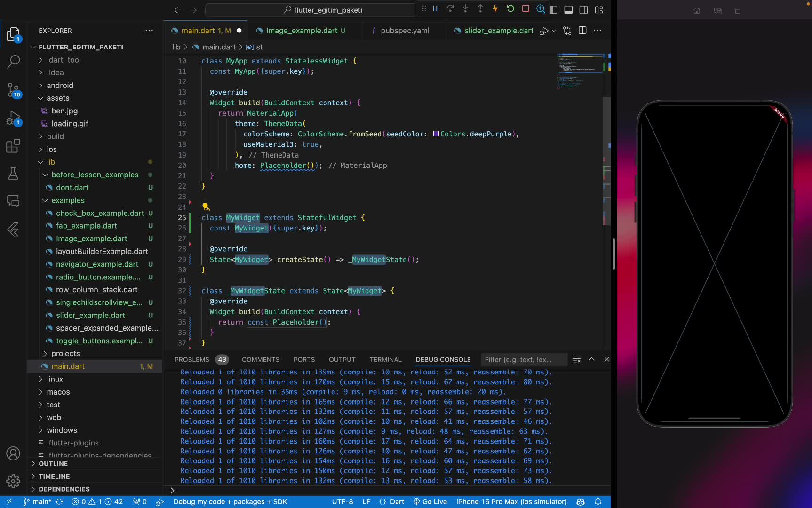Open Explorer more actions ellipsis

pyautogui.click(x=149, y=31)
